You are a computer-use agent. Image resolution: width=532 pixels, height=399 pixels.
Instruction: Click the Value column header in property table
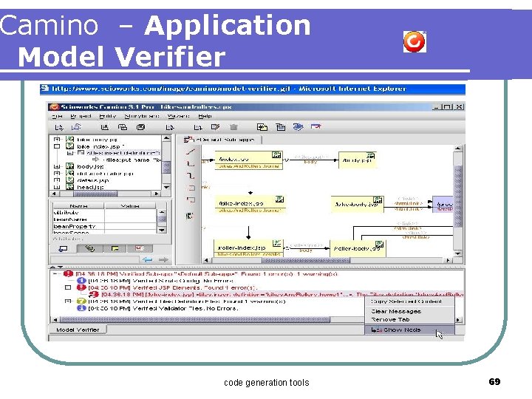point(130,206)
